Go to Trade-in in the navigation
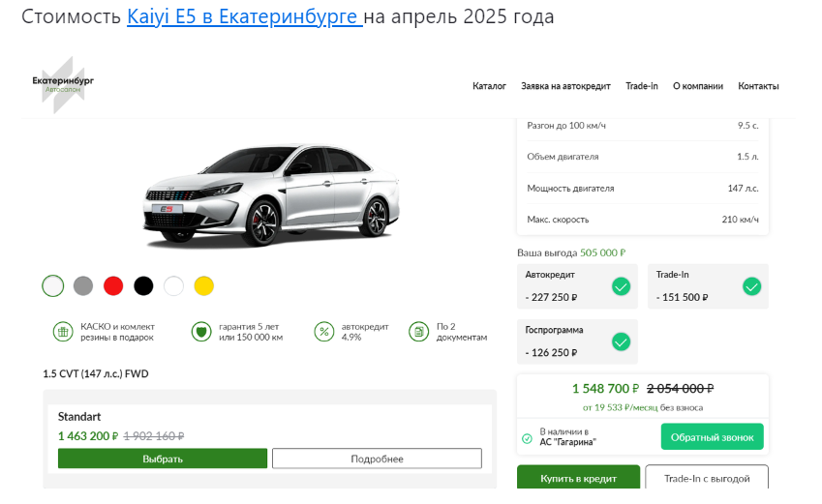Viewport: 822px width, 504px height. [x=642, y=86]
